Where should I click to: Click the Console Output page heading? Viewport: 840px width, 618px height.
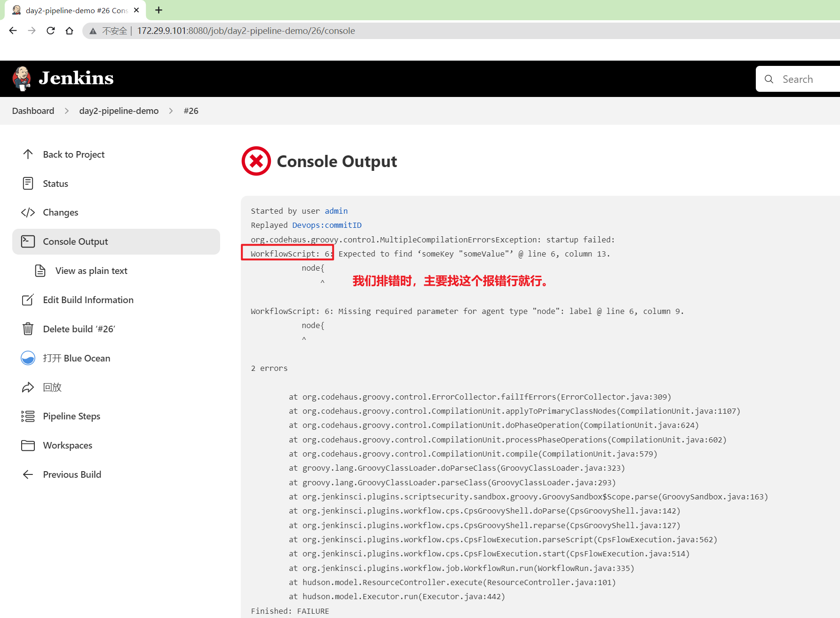tap(337, 161)
